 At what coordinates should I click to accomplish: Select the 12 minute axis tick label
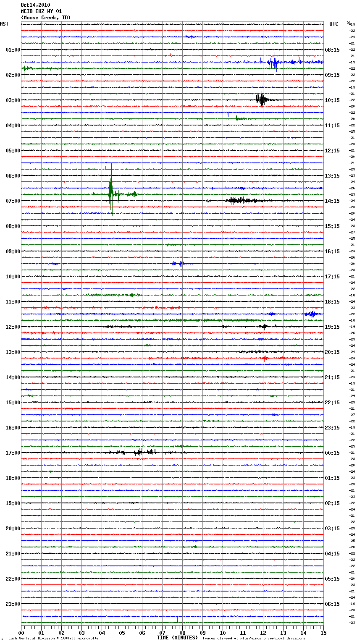pyautogui.click(x=263, y=633)
